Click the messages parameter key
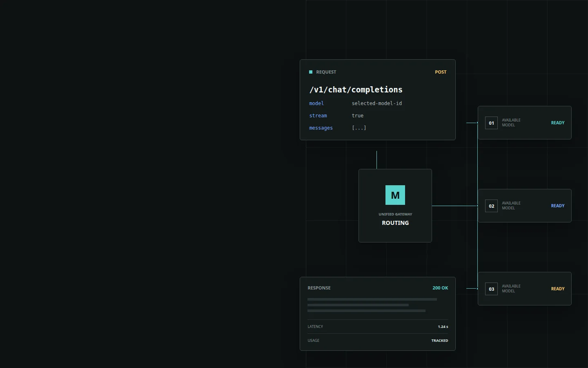The height and width of the screenshot is (368, 588). (321, 128)
